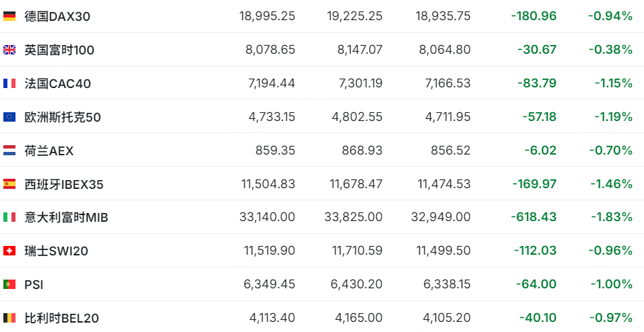Open the 法国CAC40 index link

(57, 83)
